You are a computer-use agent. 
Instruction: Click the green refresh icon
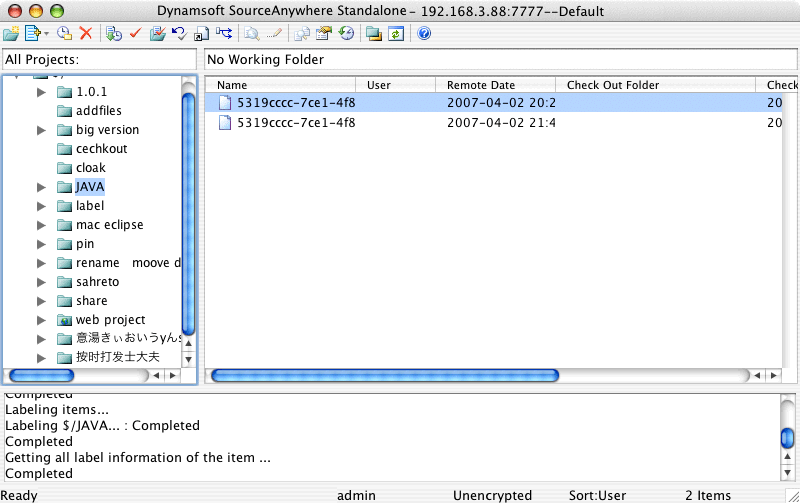[x=396, y=33]
